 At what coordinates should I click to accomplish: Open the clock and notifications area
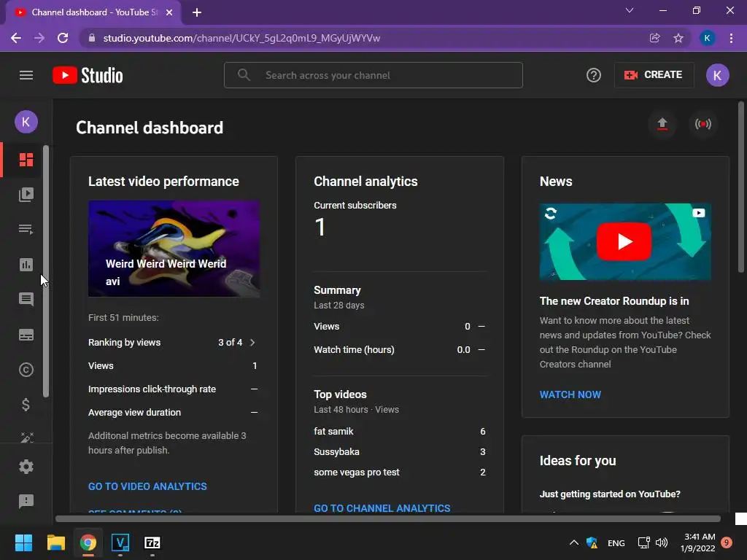coord(707,542)
